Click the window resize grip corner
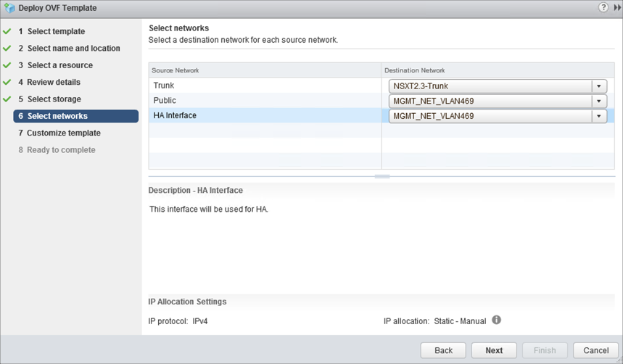623x364 pixels. pyautogui.click(x=619, y=360)
